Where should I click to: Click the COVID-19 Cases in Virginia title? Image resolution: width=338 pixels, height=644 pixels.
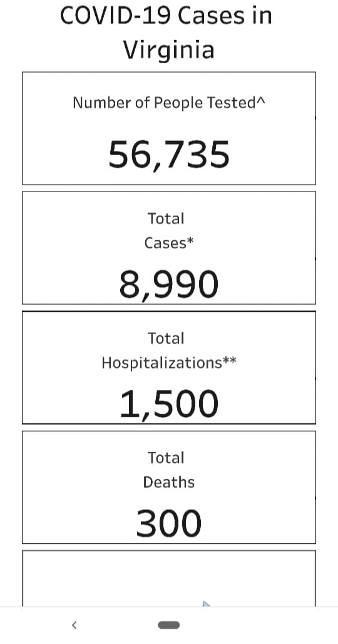[x=166, y=33]
